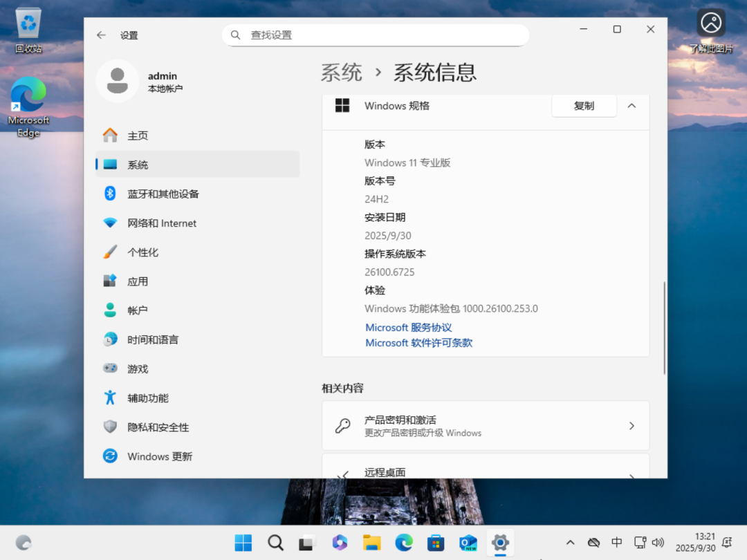747x560 pixels.
Task: Open the clock showing 13:21
Action: tap(696, 543)
